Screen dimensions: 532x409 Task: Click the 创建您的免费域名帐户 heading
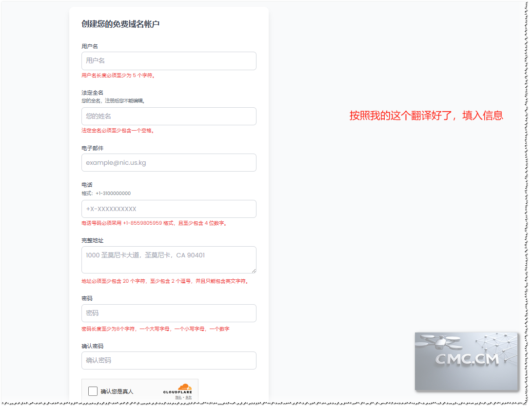[120, 24]
